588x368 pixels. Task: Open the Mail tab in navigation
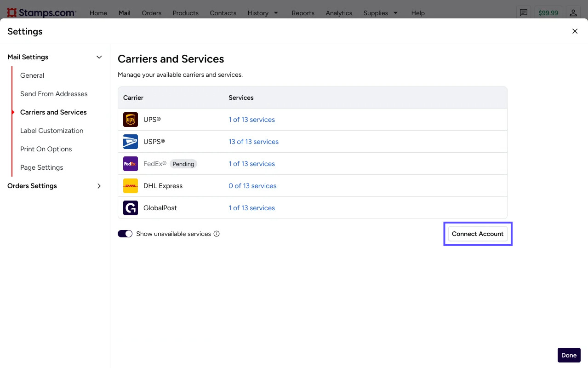[x=125, y=13]
